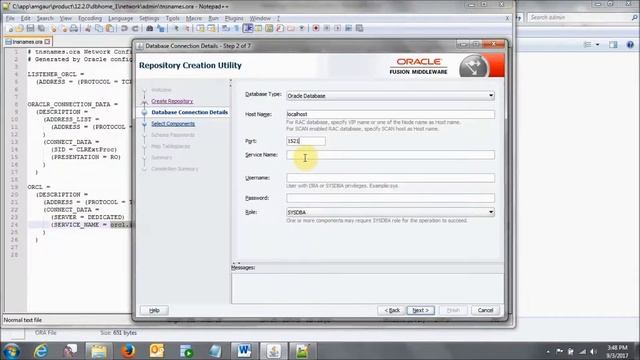
Task: Click into the Username field
Action: point(391,178)
